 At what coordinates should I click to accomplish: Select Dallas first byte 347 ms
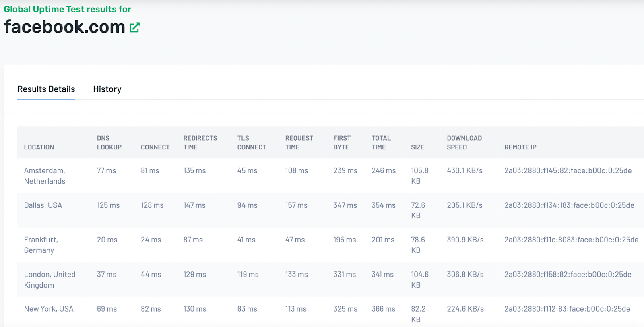(x=345, y=205)
